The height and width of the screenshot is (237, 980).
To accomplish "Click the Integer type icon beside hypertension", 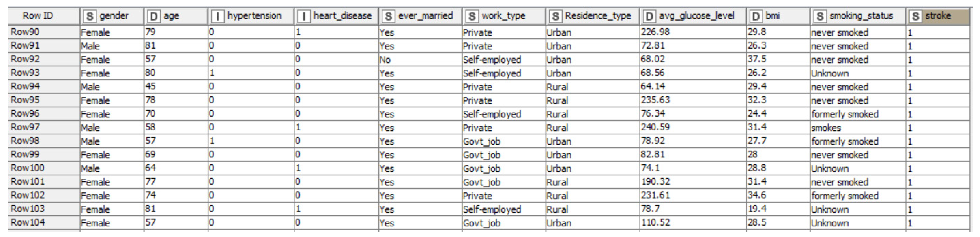I will (218, 16).
